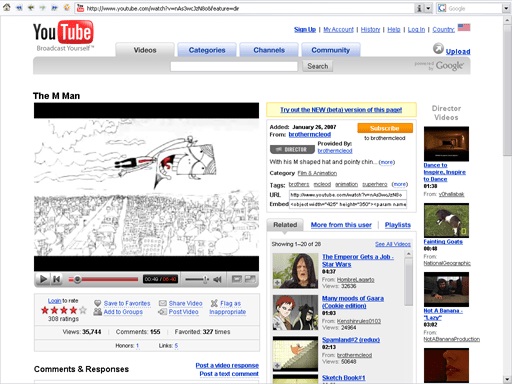Toggle the smaller video size button
This screenshot has width=512, height=384.
(x=237, y=279)
